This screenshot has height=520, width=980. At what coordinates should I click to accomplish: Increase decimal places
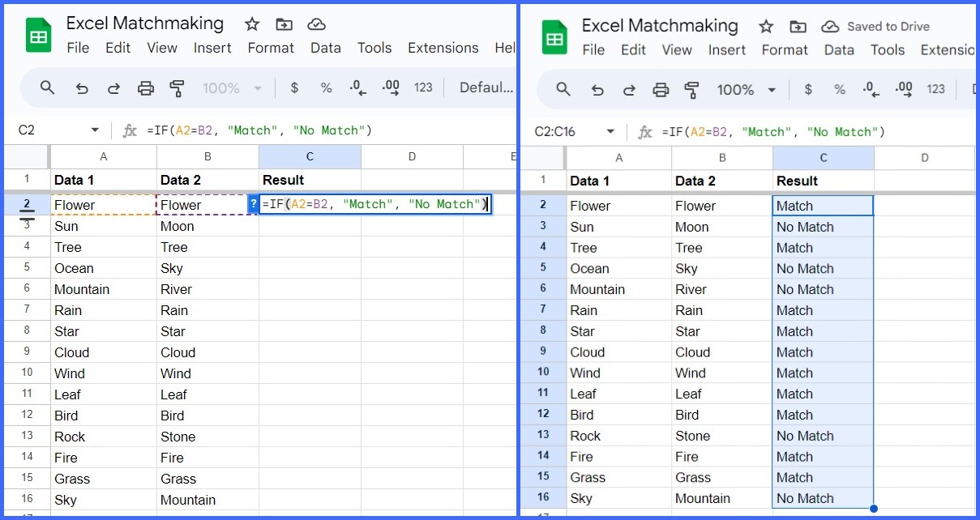(390, 87)
